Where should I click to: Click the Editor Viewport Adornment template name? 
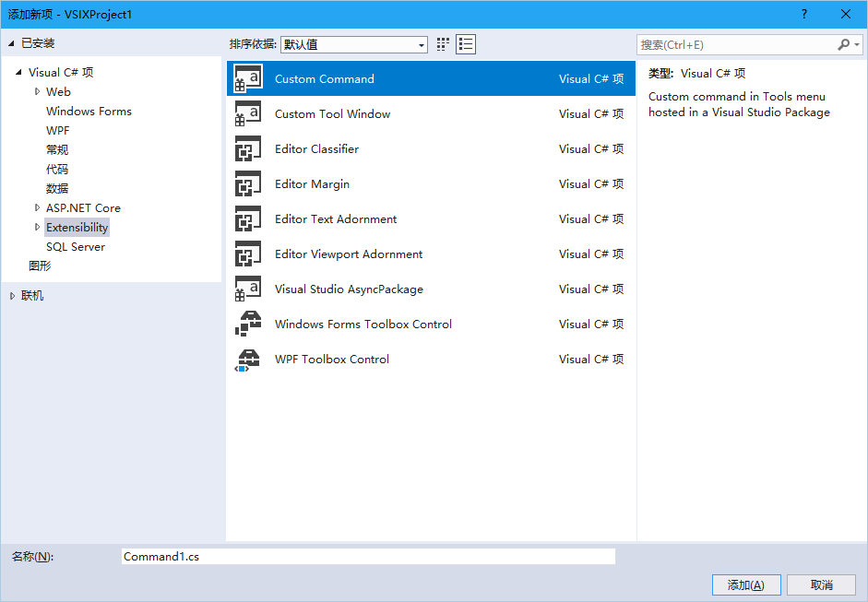pyautogui.click(x=348, y=254)
